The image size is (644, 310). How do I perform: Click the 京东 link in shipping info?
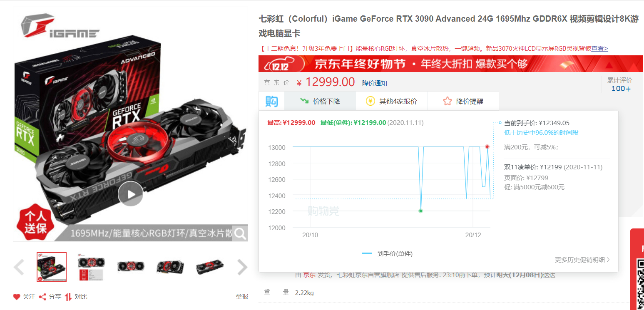(x=309, y=275)
